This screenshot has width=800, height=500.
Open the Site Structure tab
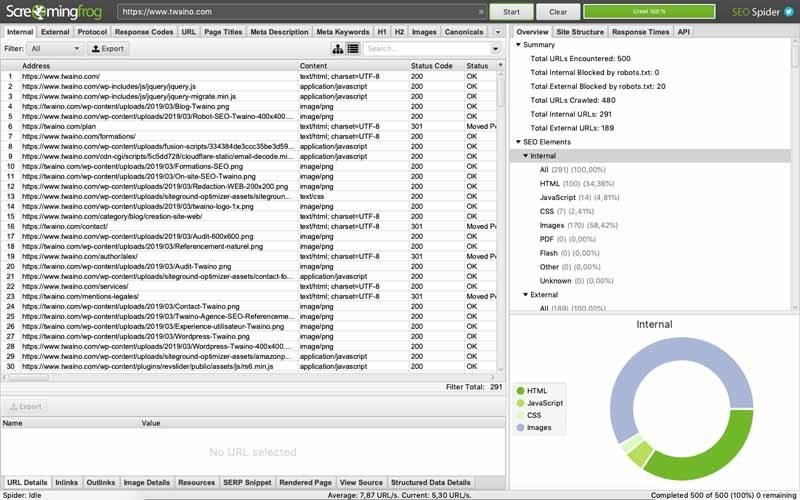tap(580, 32)
